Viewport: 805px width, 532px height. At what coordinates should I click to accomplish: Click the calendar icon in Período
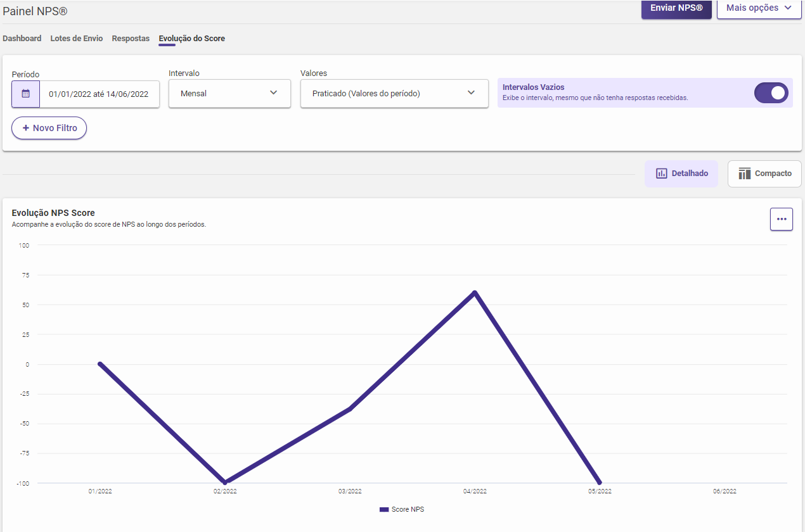25,94
